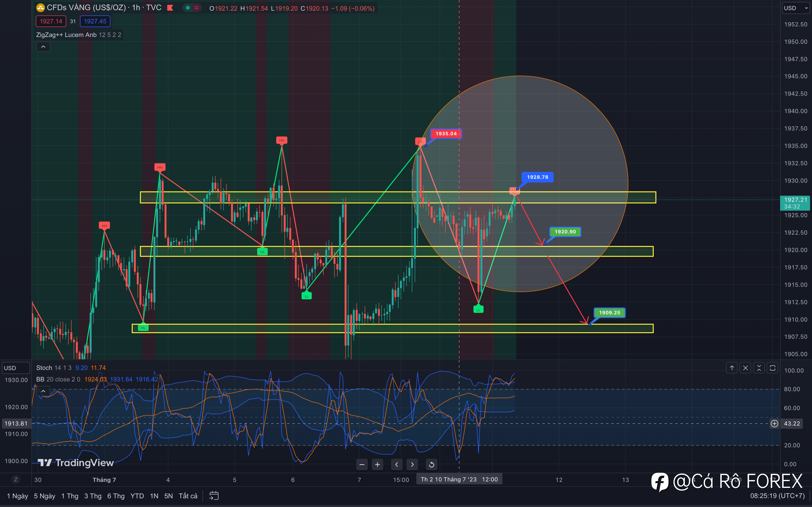Collapse the indicator legend on main chart
The image size is (812, 507).
point(43,47)
